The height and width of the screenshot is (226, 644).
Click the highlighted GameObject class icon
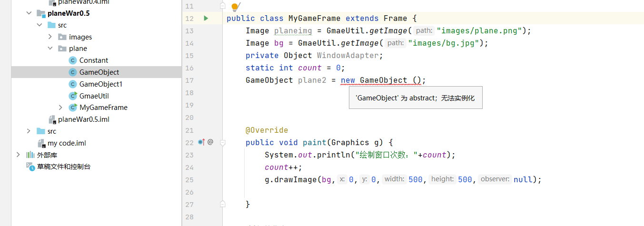[73, 72]
